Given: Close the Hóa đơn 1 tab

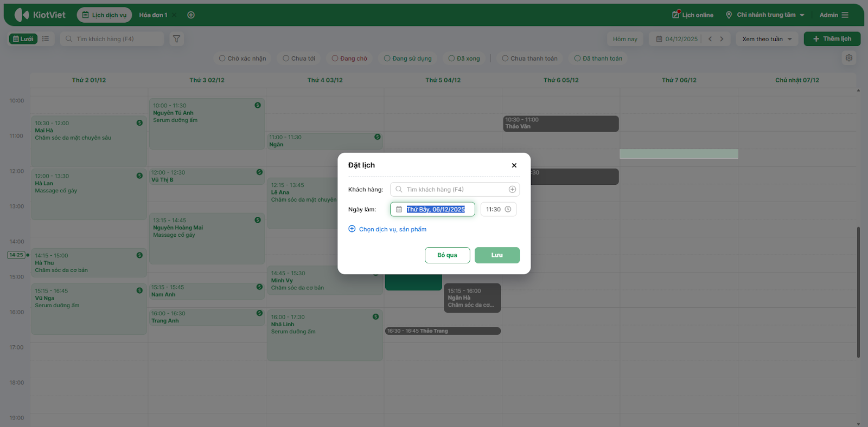Looking at the screenshot, I should coord(174,15).
